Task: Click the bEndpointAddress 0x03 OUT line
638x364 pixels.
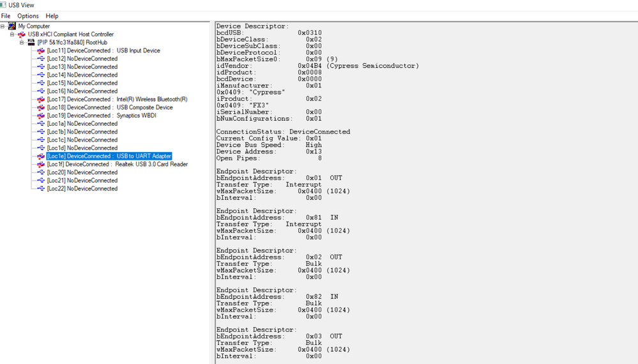Action: tap(279, 337)
